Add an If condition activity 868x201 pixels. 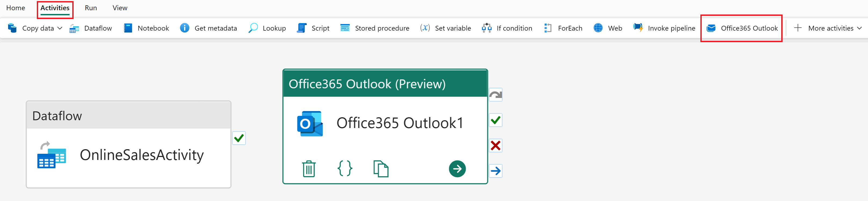tap(507, 28)
